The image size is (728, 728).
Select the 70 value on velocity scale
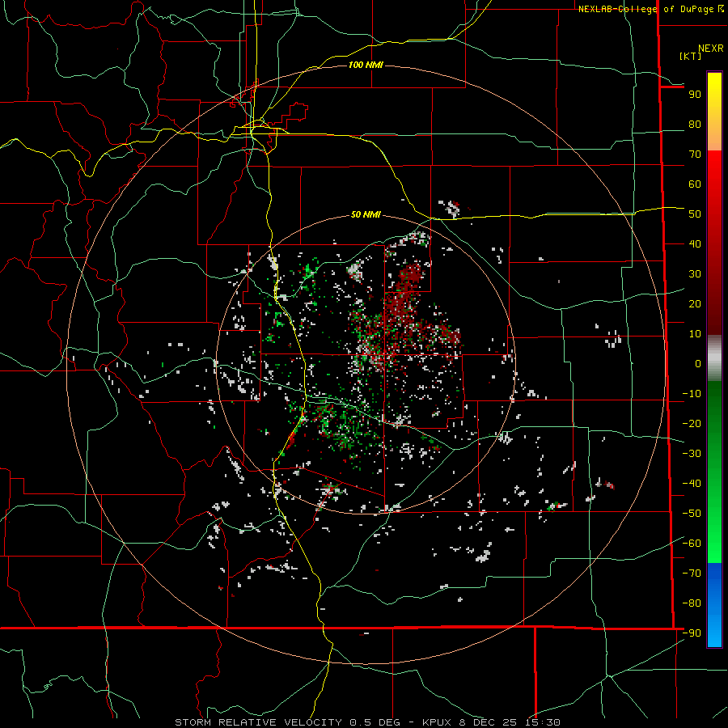(695, 154)
